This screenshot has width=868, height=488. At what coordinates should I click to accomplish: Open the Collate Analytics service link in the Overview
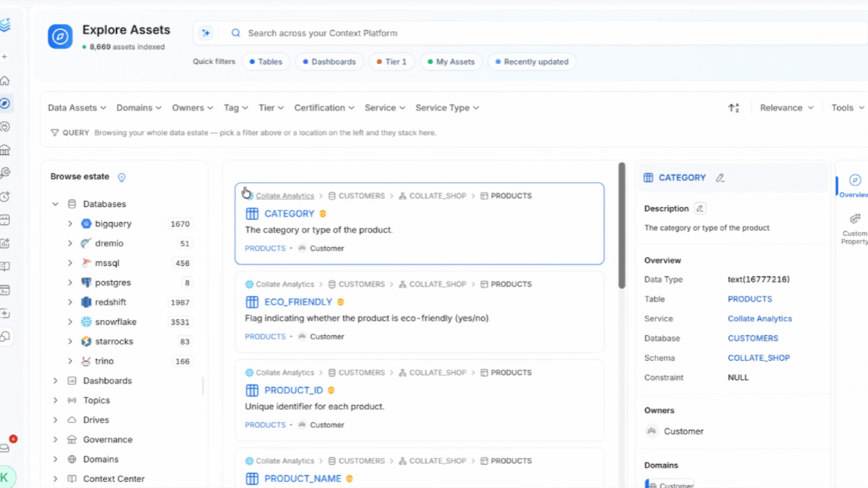click(x=759, y=319)
